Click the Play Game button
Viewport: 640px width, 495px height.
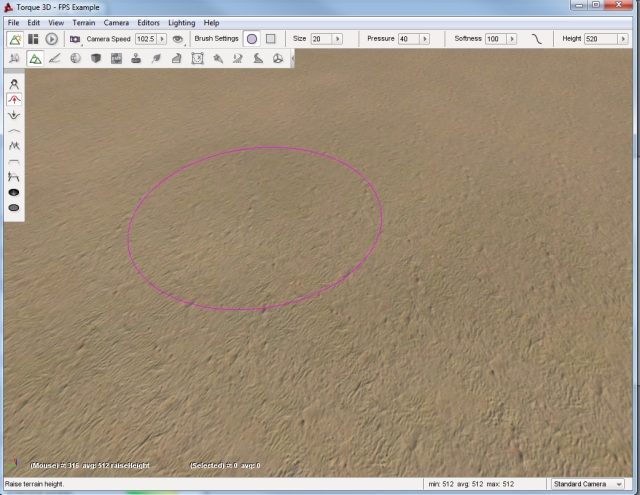coord(51,39)
